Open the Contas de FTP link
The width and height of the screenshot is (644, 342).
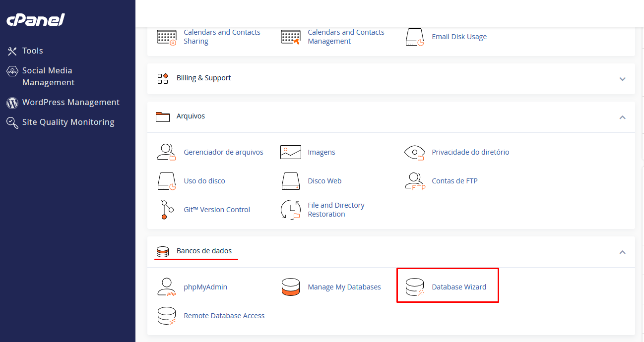point(454,181)
